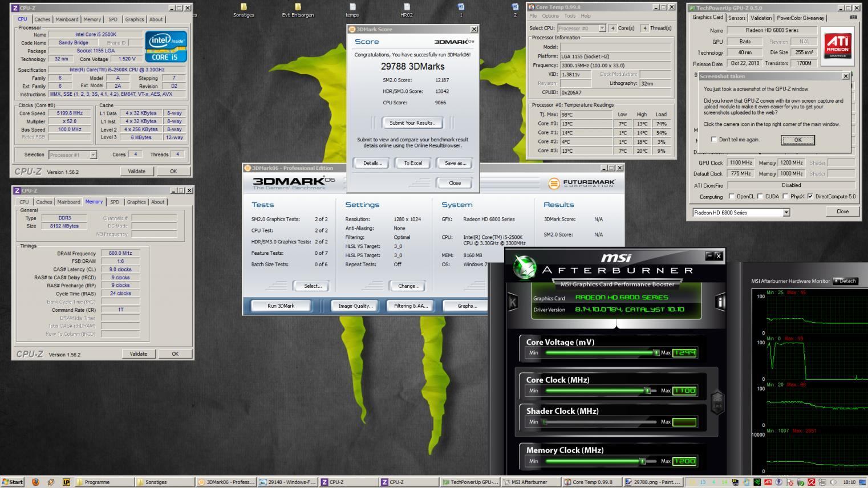The height and width of the screenshot is (488, 868).
Task: Click the Core Voltage slider handle
Action: click(656, 352)
